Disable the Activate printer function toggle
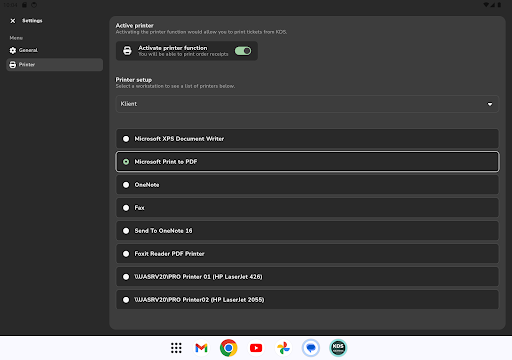The image size is (512, 360). click(x=243, y=51)
